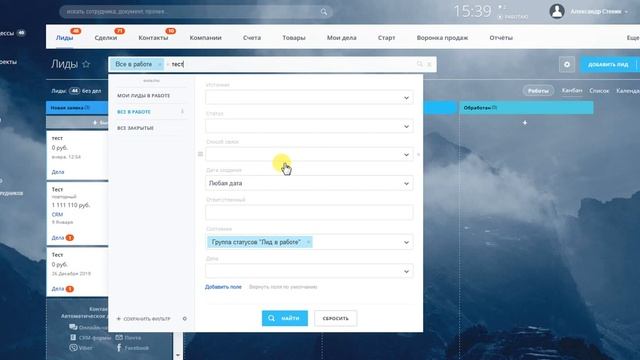Click the Добавить поле link

tap(223, 287)
